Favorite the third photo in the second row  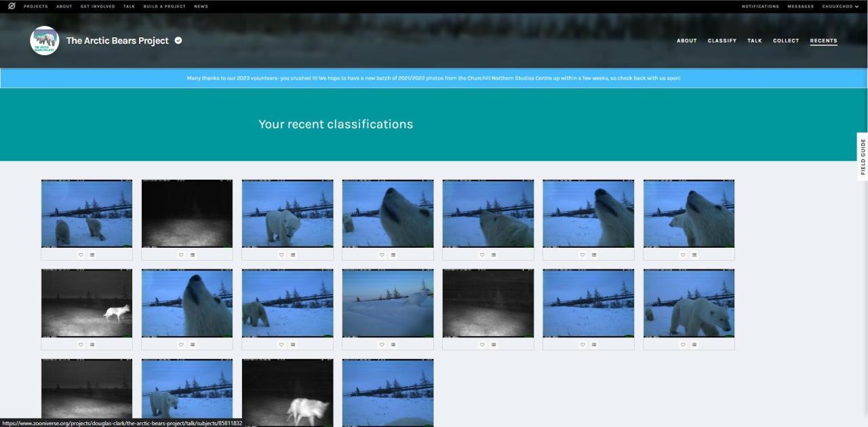pyautogui.click(x=281, y=345)
